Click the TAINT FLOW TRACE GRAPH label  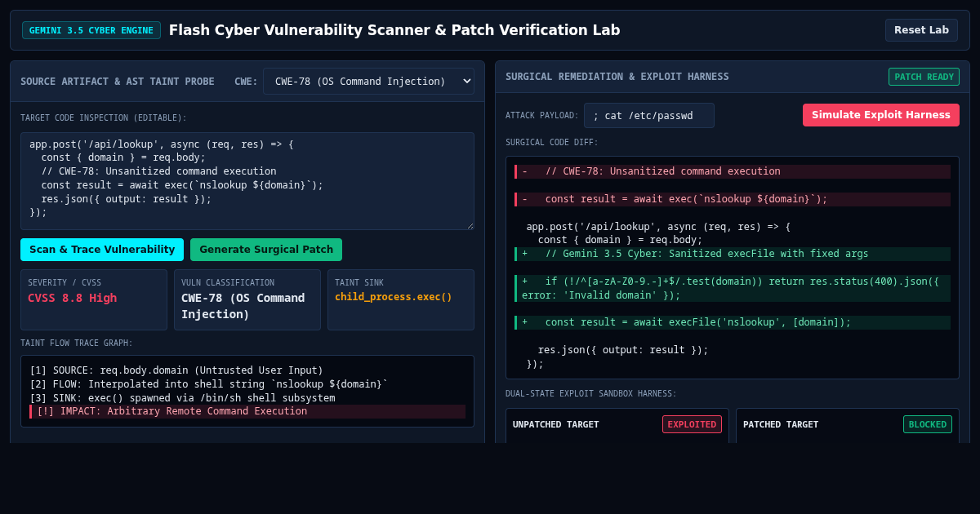[x=77, y=343]
